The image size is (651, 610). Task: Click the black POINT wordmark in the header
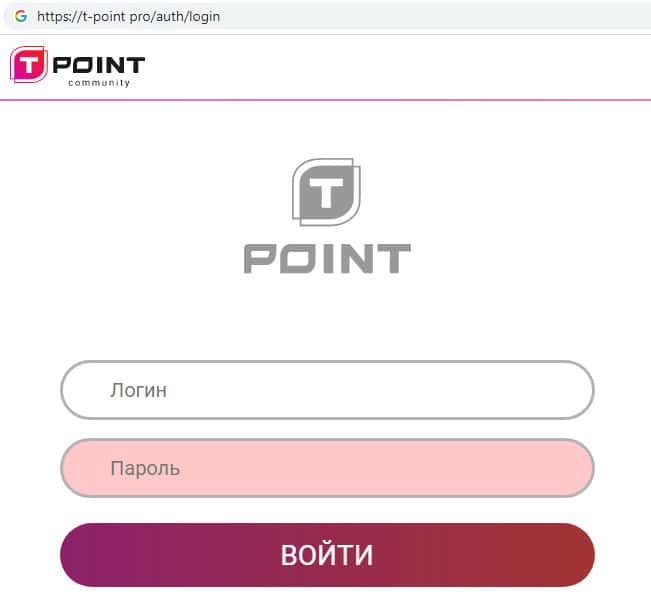99,65
